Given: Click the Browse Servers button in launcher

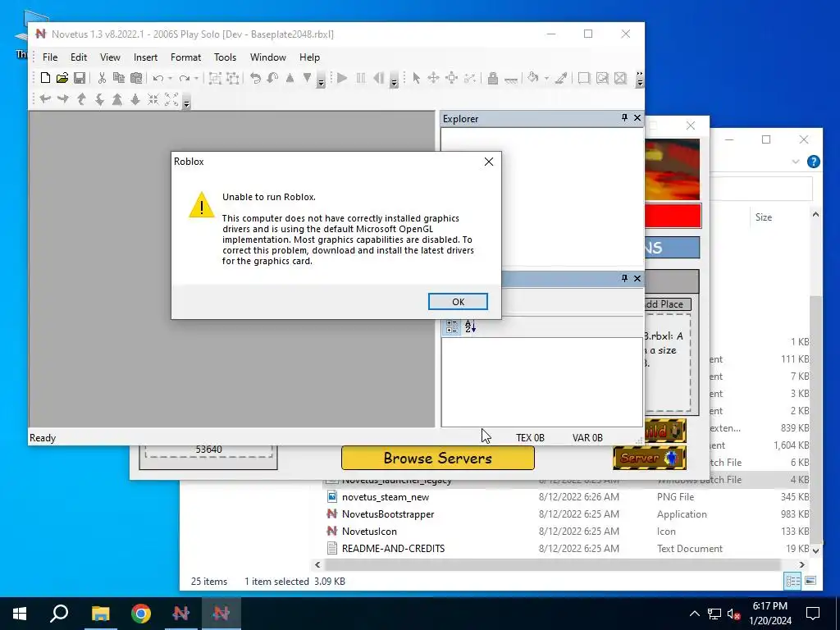Looking at the screenshot, I should tap(438, 458).
